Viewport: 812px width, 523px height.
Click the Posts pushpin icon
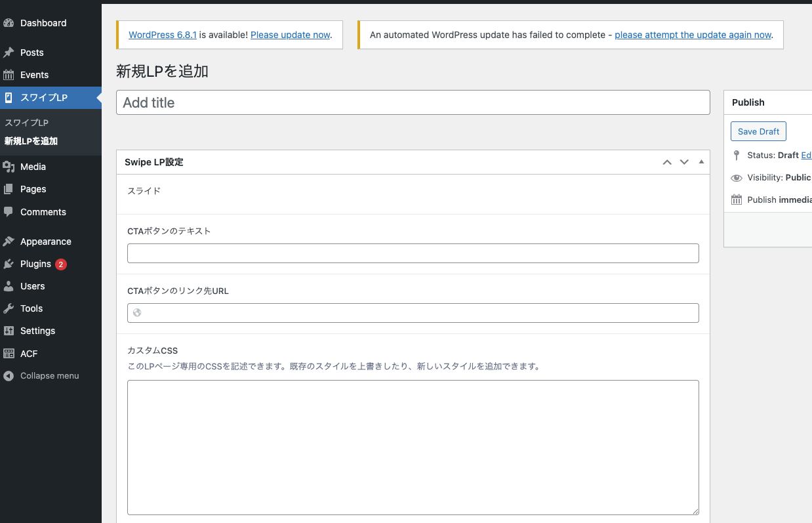pos(9,52)
